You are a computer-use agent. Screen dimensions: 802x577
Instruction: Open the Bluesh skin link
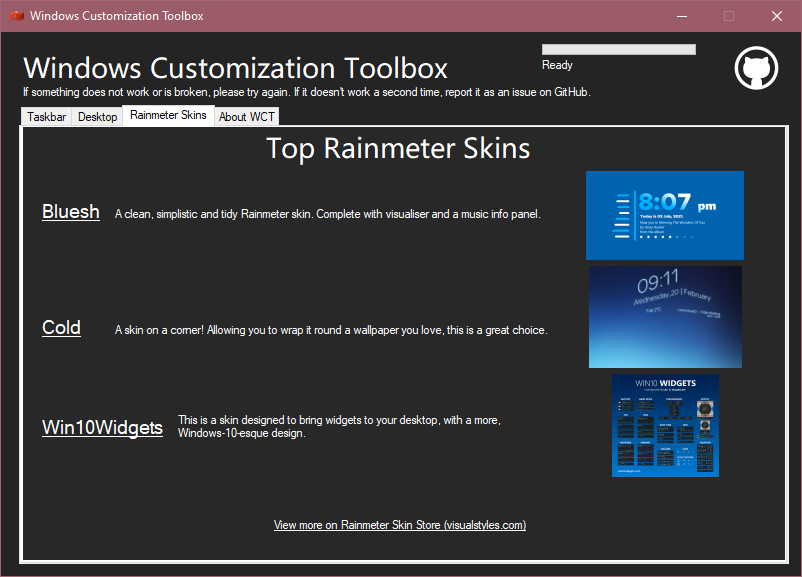[x=70, y=211]
